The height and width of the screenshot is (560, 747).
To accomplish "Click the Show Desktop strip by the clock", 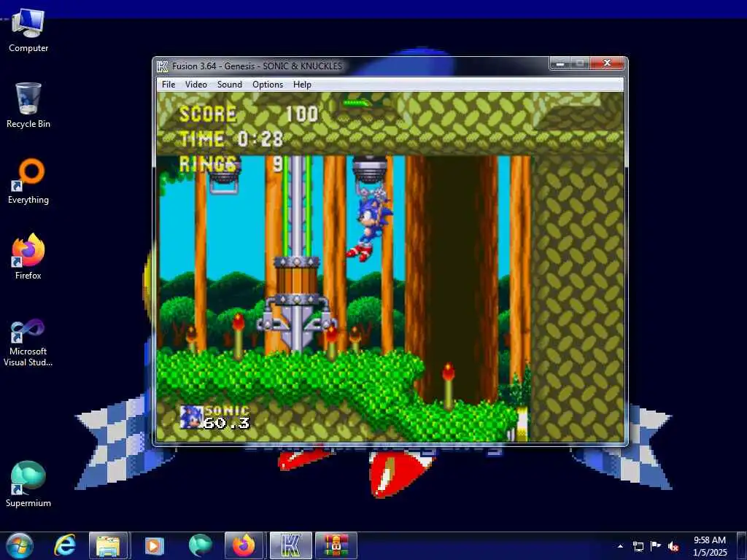I will coord(742,546).
